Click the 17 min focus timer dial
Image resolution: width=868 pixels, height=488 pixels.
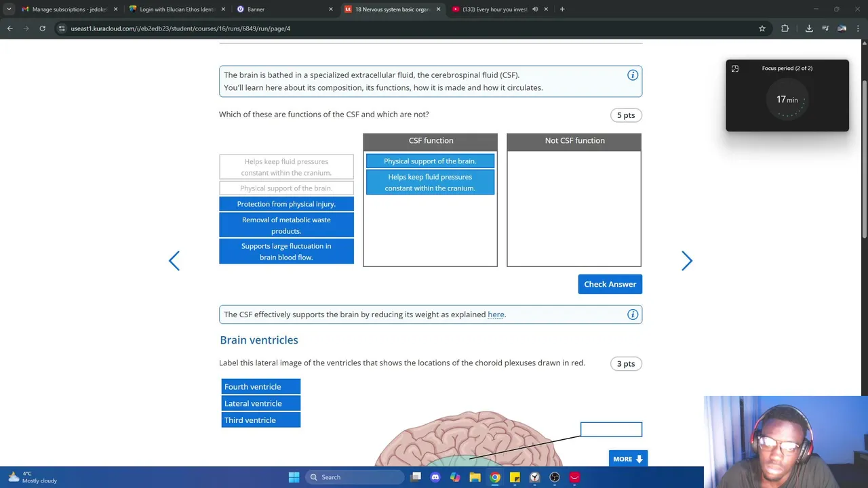point(787,100)
